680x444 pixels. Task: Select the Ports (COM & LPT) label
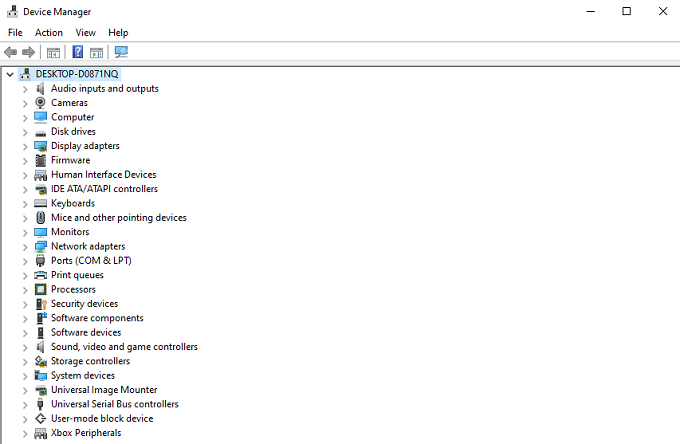(91, 260)
